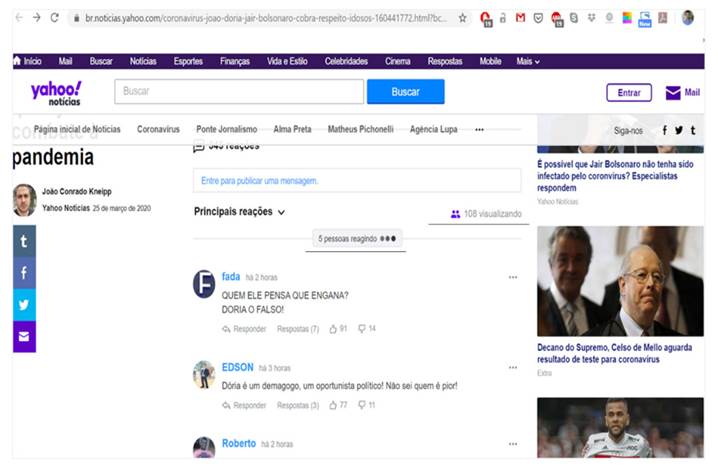Reload the page in the browser
The image size is (718, 474).
[54, 18]
